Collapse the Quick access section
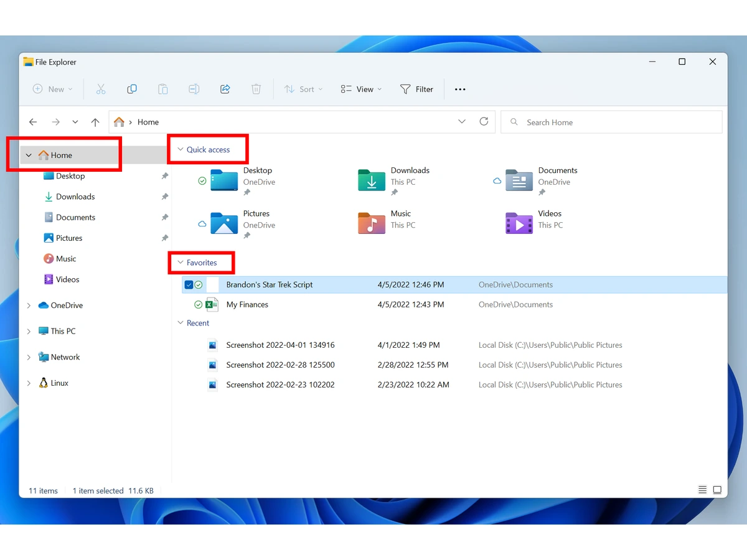 point(181,149)
